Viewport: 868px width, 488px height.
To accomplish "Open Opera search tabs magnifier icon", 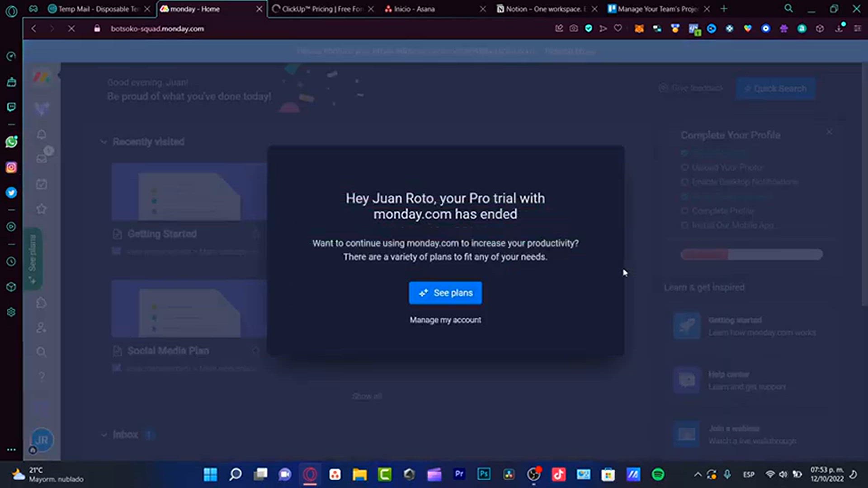I will [x=788, y=9].
